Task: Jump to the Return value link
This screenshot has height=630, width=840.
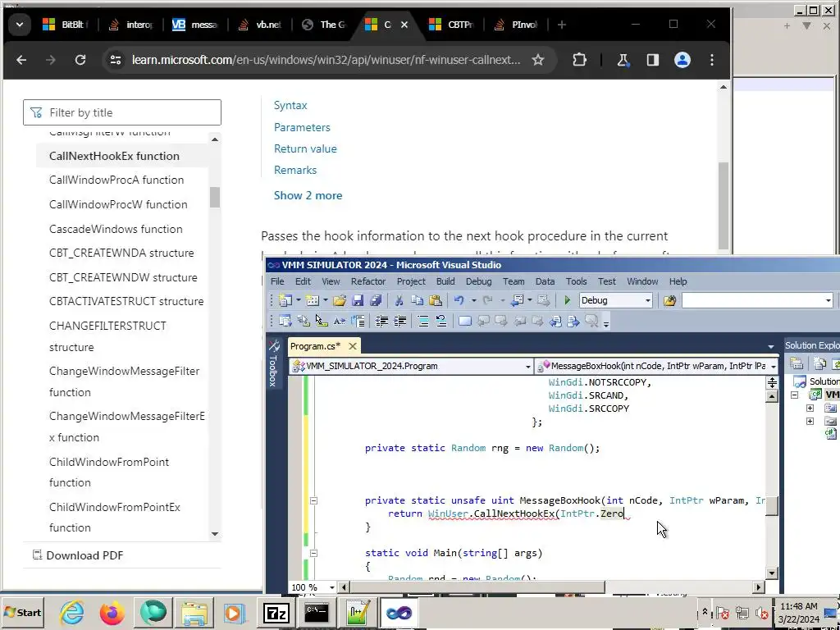Action: click(305, 149)
